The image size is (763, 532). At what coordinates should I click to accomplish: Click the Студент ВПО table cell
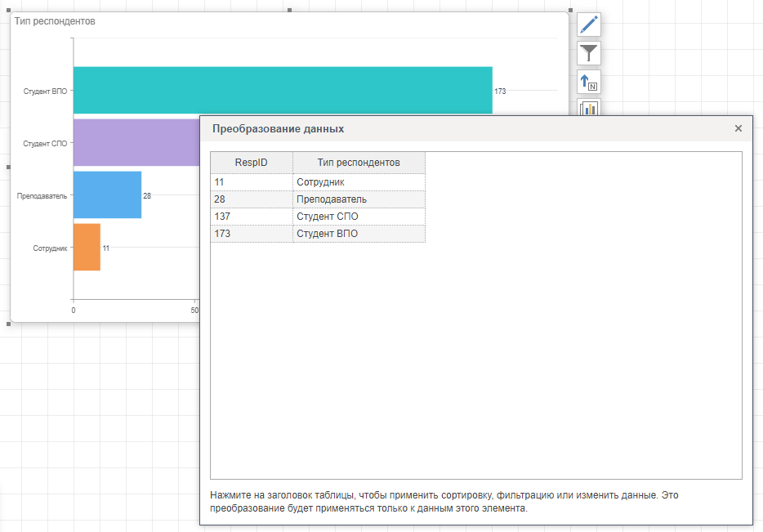tap(359, 234)
